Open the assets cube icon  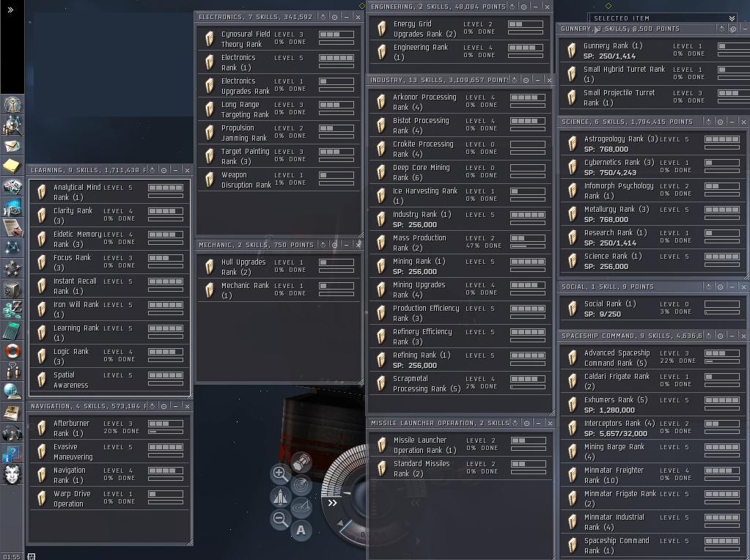click(x=12, y=289)
